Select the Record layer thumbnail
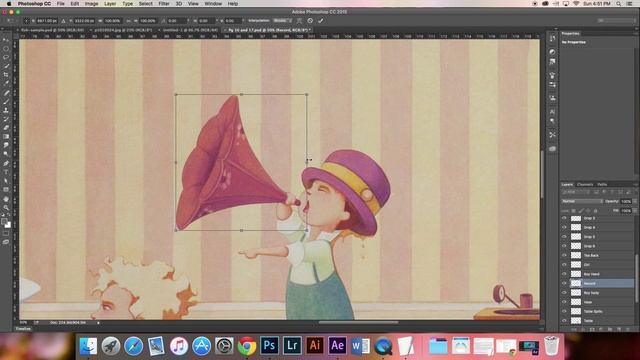The width and height of the screenshot is (640, 360). [x=576, y=283]
